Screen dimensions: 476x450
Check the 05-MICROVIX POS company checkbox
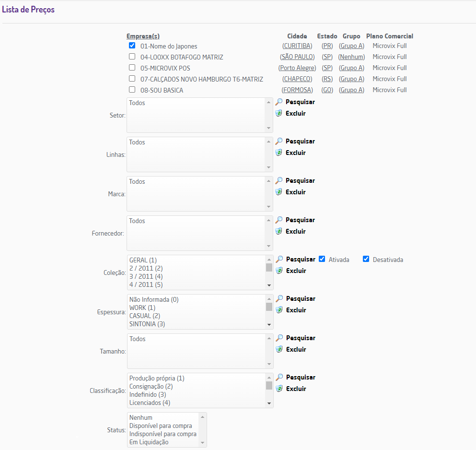tap(132, 68)
